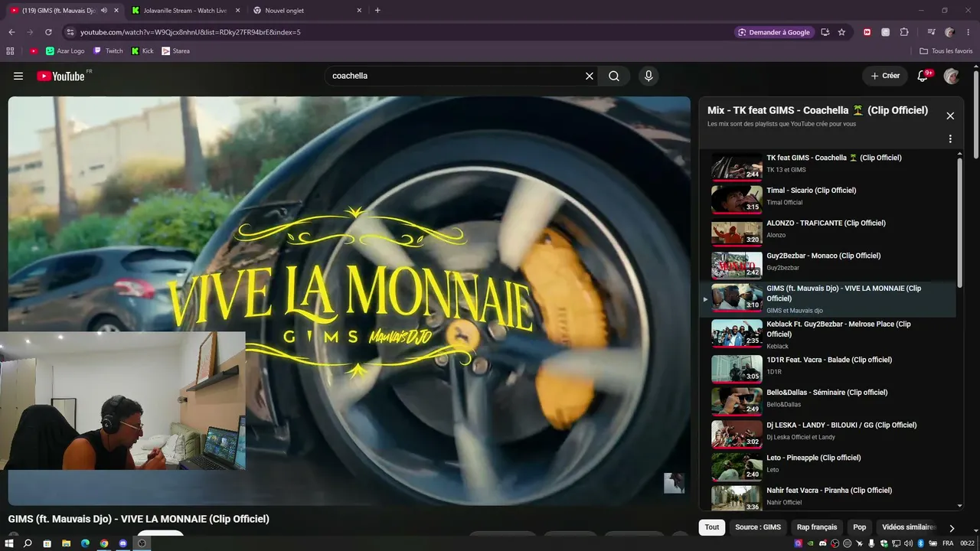The image size is (980, 551).
Task: Open the Azar Logo bookmark
Action: point(65,51)
